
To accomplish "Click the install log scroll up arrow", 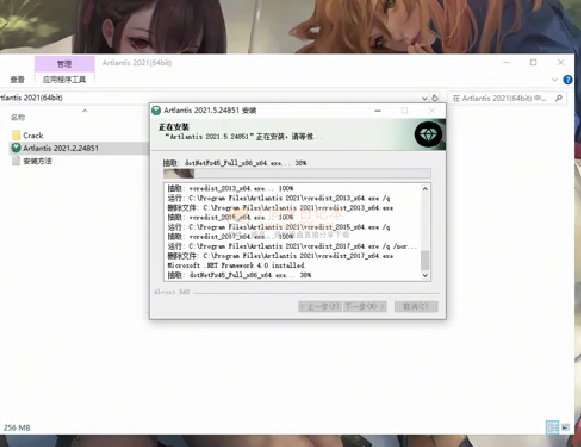I will click(425, 189).
